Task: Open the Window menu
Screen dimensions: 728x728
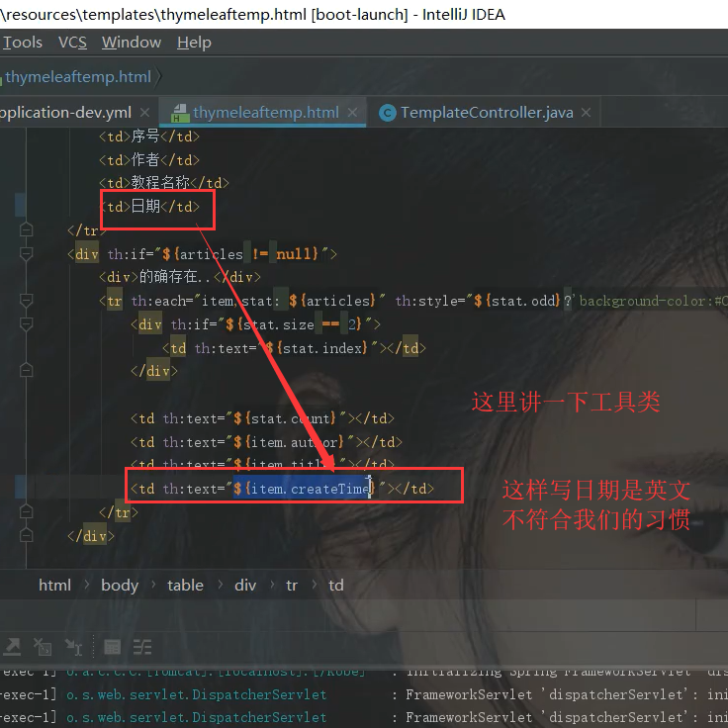Action: click(132, 43)
